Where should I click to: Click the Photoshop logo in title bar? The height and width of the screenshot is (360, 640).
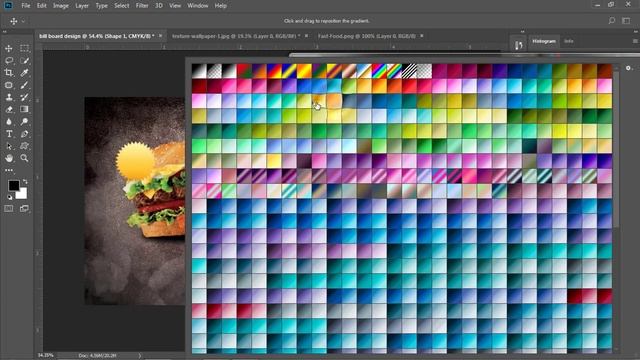8,5
